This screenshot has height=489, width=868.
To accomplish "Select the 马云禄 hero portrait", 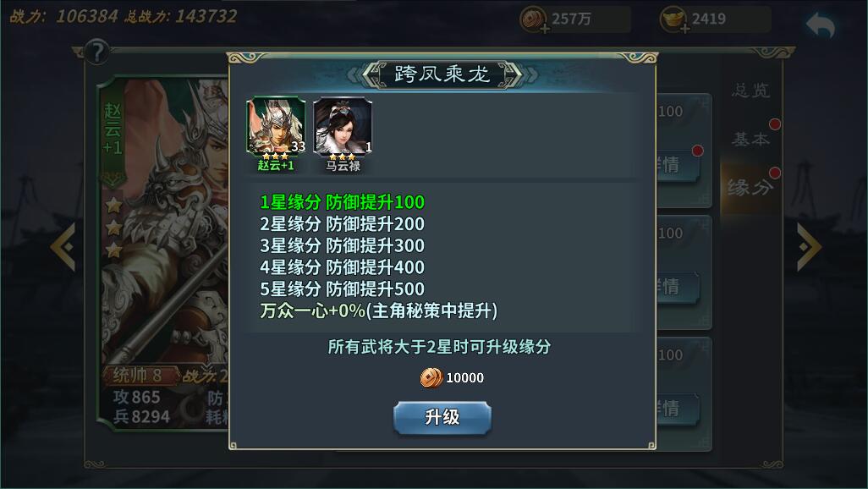I will click(343, 126).
